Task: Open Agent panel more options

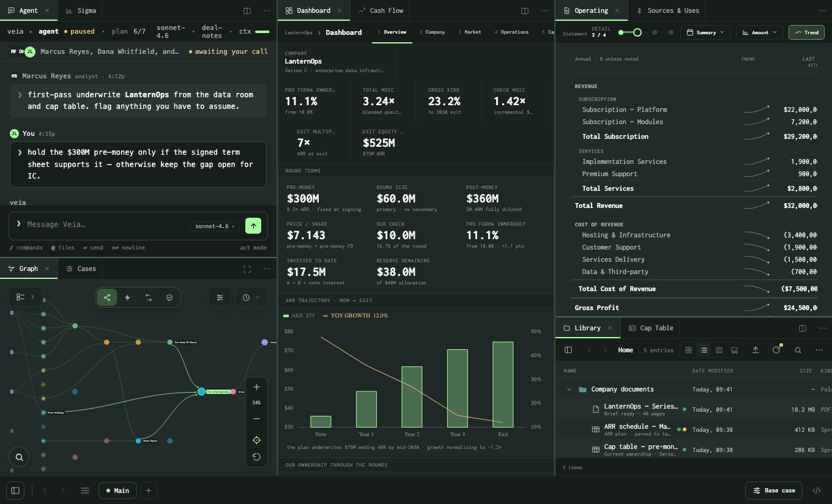Action: 267,10
